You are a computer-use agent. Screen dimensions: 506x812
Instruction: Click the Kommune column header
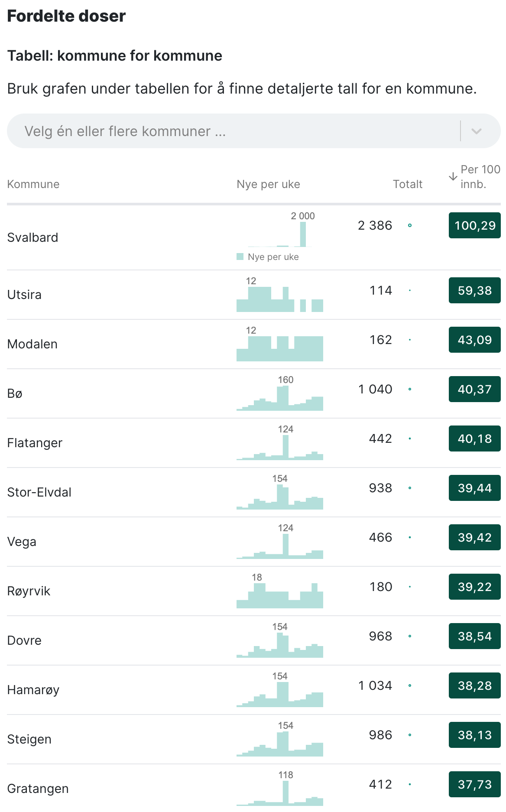point(33,184)
